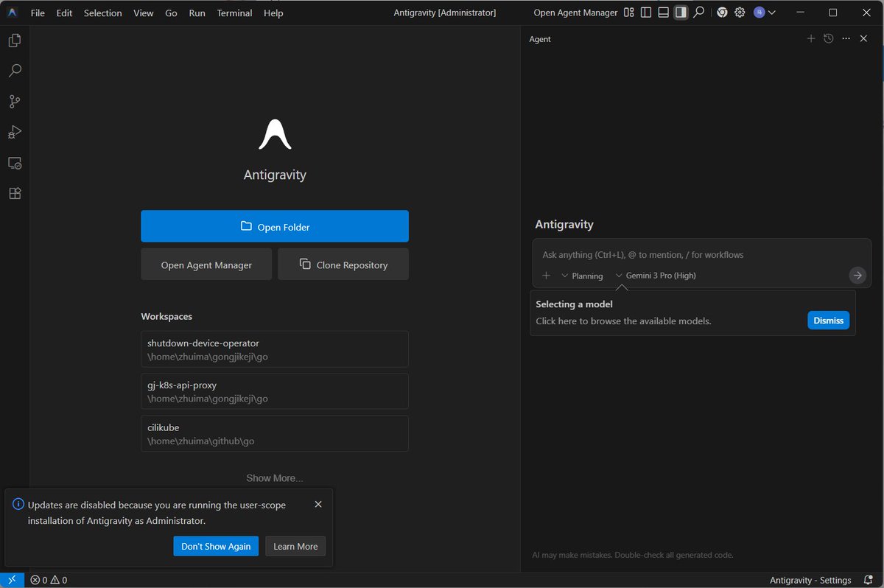
Task: Open the Planning mode dropdown
Action: (582, 276)
